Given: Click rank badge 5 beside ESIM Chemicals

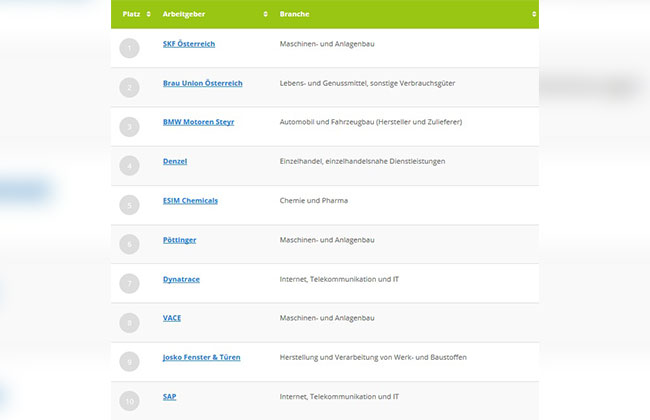Looking at the screenshot, I should click(x=129, y=205).
